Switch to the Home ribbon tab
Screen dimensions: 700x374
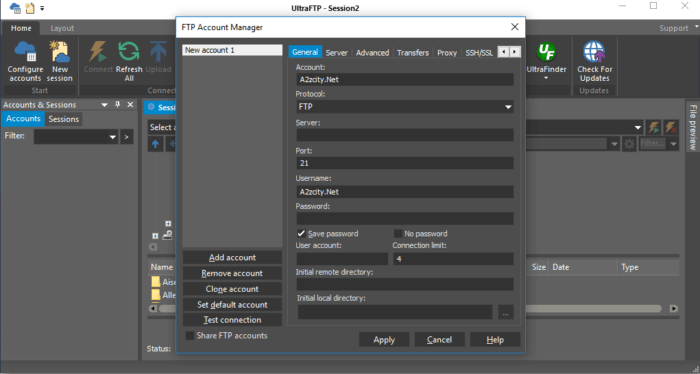point(21,28)
